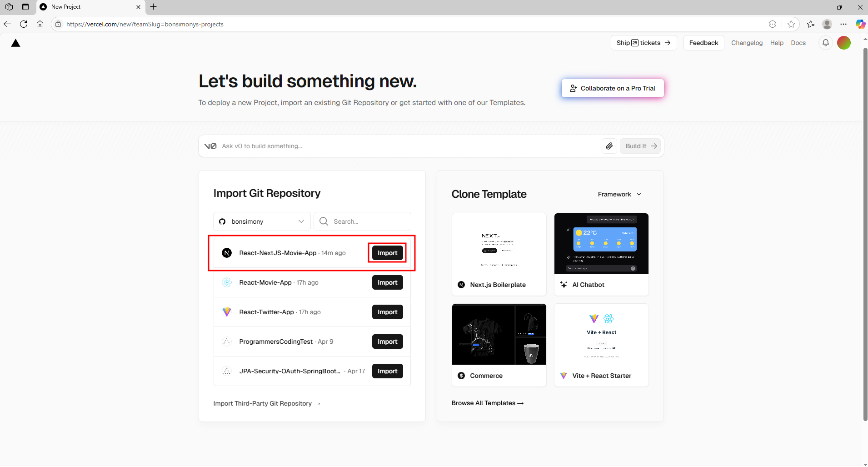
Task: Import the React-Twitter-App repository
Action: (387, 312)
